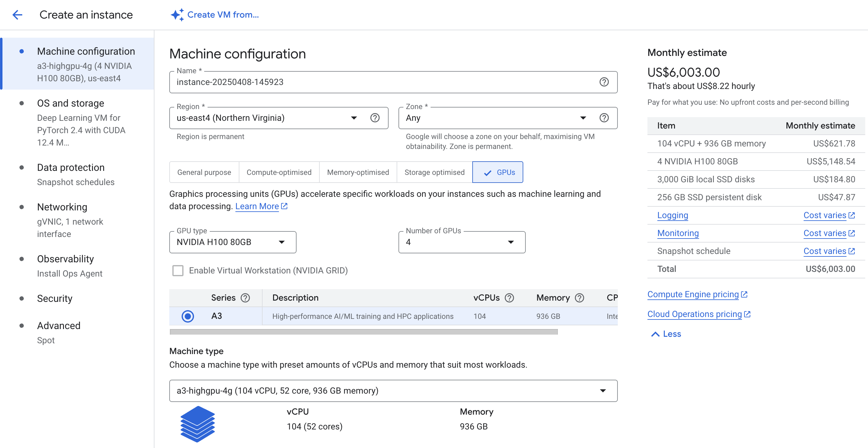The width and height of the screenshot is (868, 448).
Task: Select the A3 series radio button
Action: (188, 316)
